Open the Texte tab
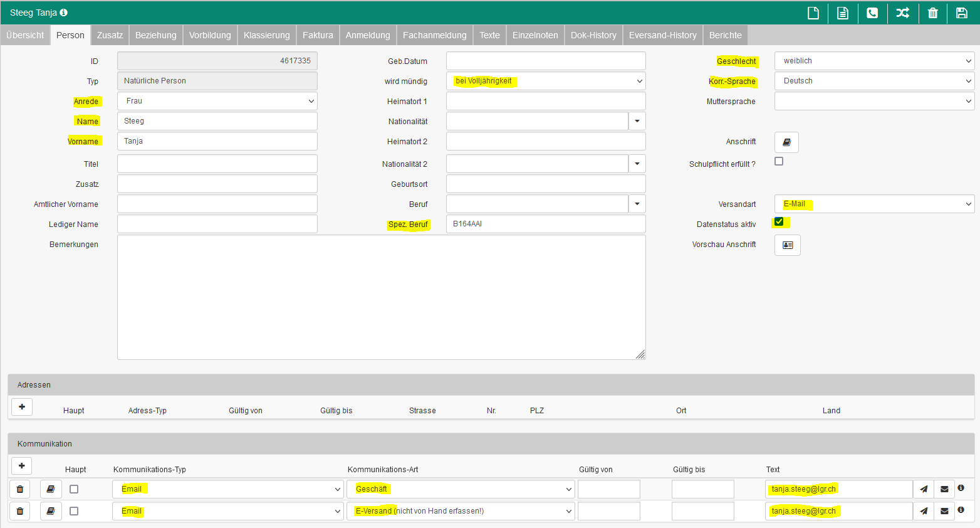This screenshot has width=980, height=528. pos(489,35)
